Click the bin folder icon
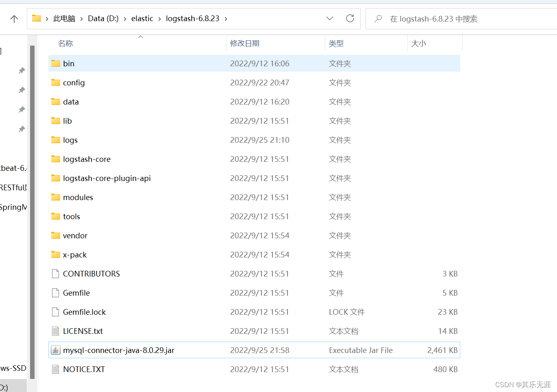The width and height of the screenshot is (557, 392). click(x=56, y=63)
